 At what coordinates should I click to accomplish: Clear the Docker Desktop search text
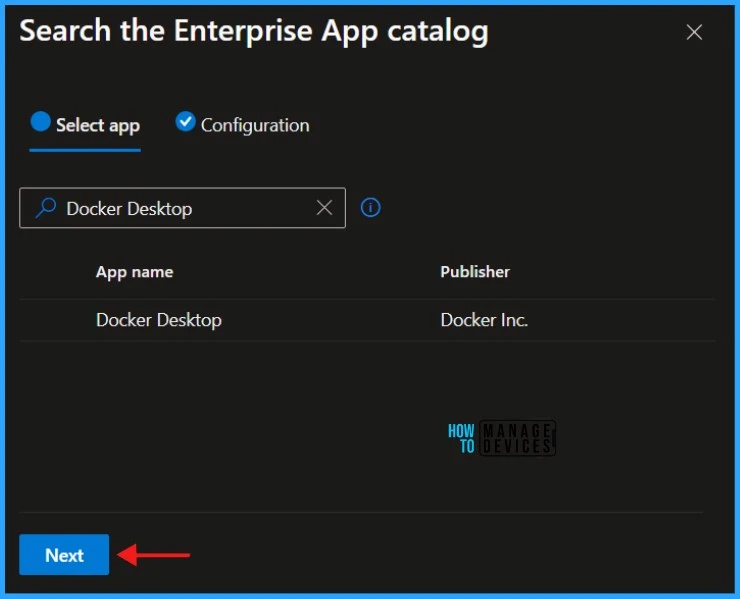point(324,208)
